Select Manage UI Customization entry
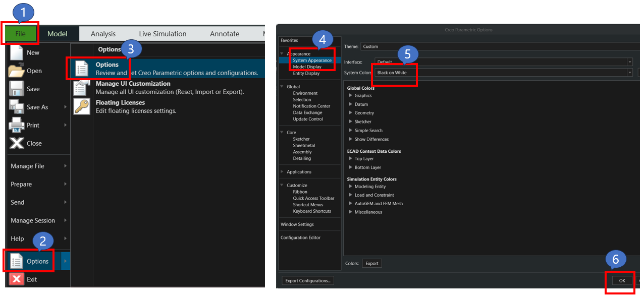 [168, 88]
